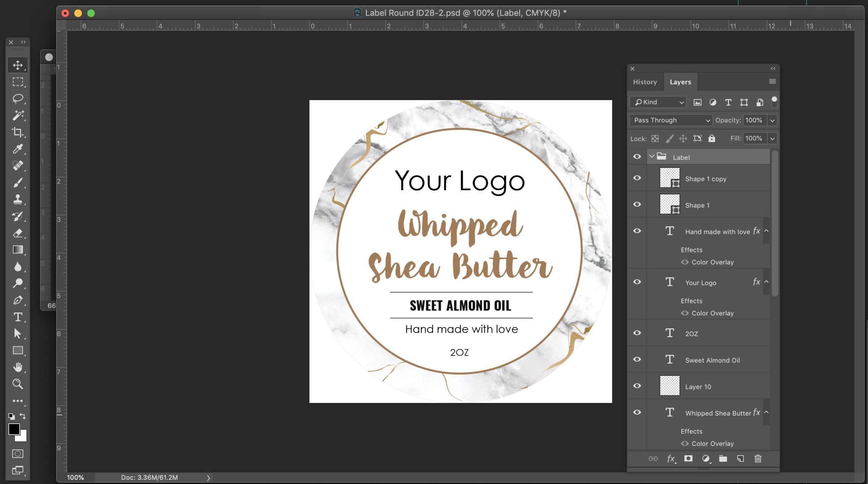Hide the Shape 1 copy layer
Screen dimensions: 868x484
pos(637,178)
